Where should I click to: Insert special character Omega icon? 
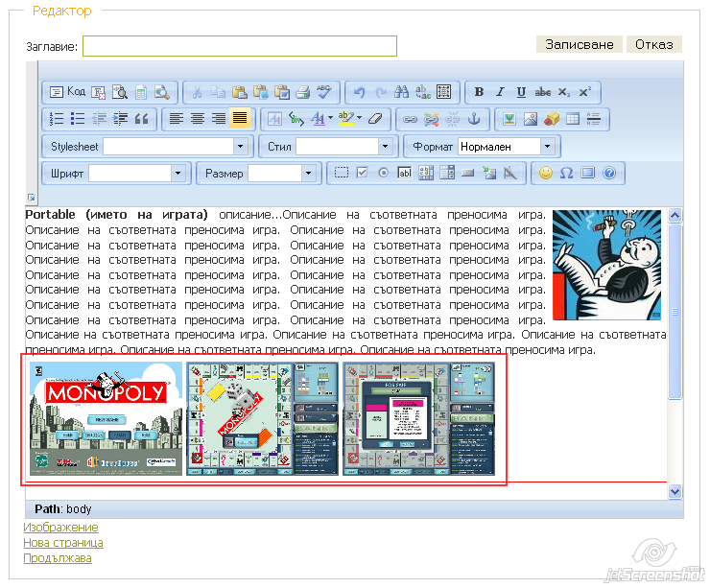click(x=566, y=173)
